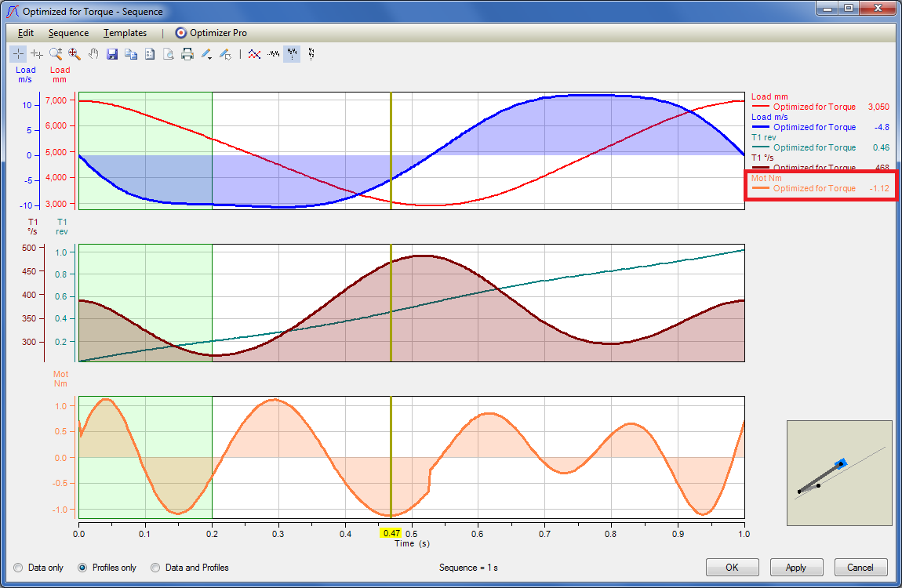
Task: Choose the Data and Profiles option
Action: 155,568
